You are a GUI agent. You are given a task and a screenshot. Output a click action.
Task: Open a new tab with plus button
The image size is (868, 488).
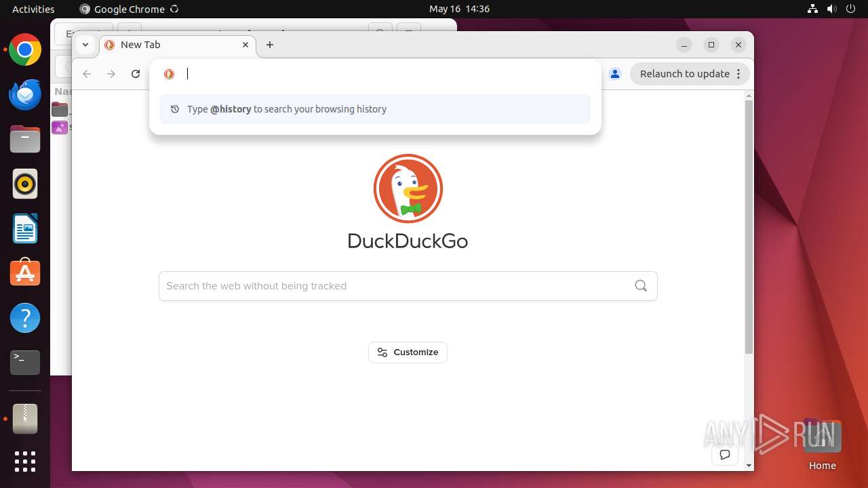tap(270, 45)
